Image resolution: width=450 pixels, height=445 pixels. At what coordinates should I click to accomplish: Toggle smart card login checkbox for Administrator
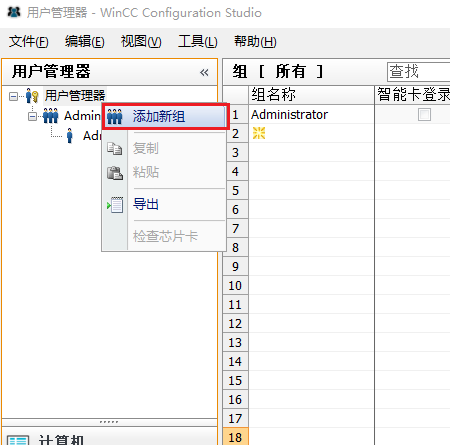[x=424, y=115]
